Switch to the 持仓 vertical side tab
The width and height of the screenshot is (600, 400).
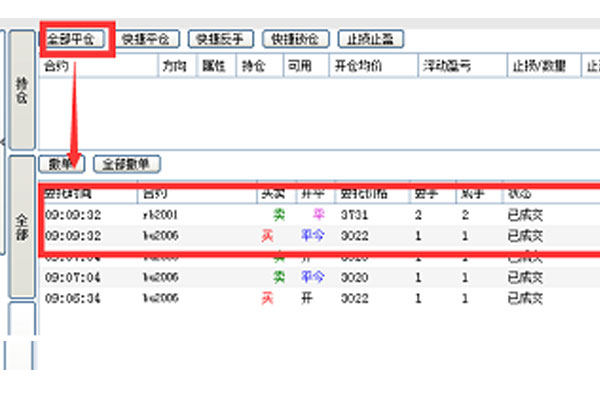pos(22,96)
